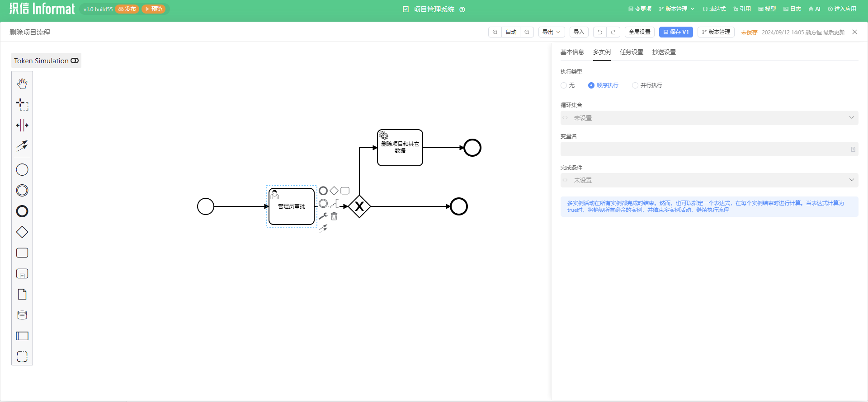This screenshot has width=868, height=402.
Task: Select the lasso tool
Action: click(x=22, y=104)
